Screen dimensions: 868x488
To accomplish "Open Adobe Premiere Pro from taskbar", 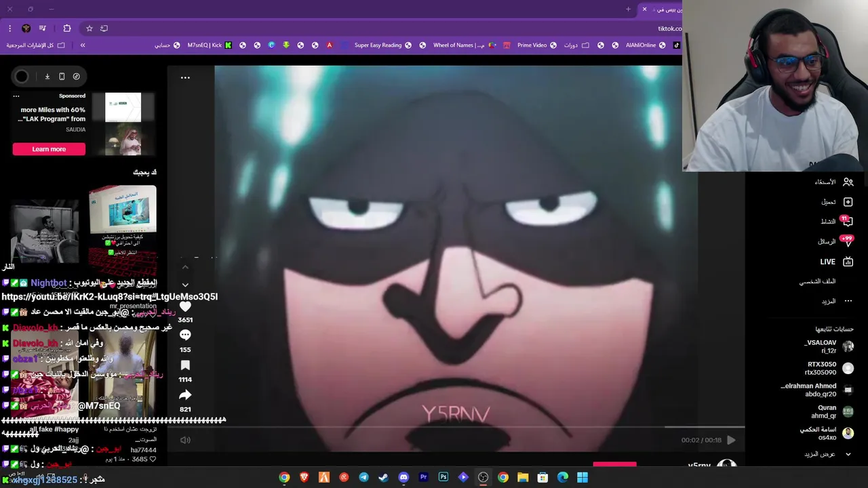I will point(423,478).
